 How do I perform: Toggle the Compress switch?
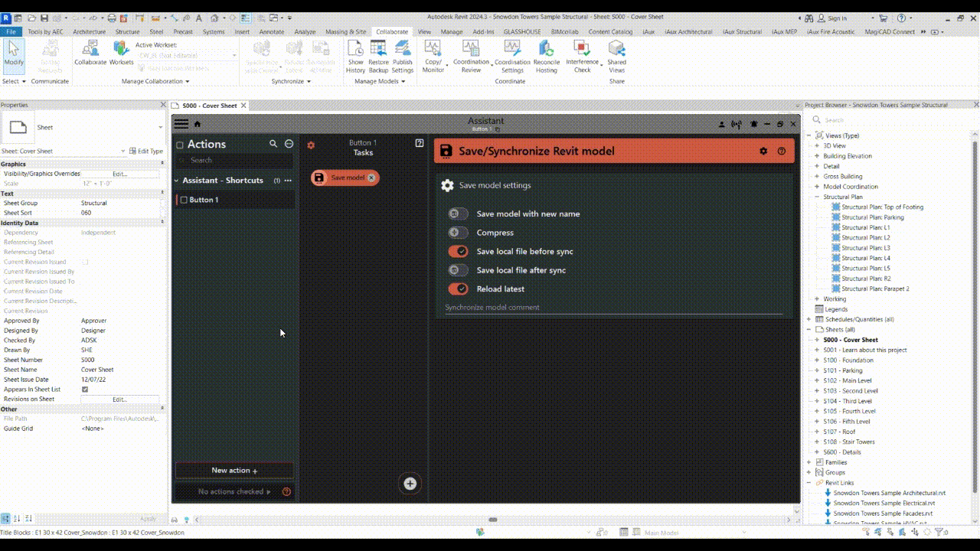point(458,233)
